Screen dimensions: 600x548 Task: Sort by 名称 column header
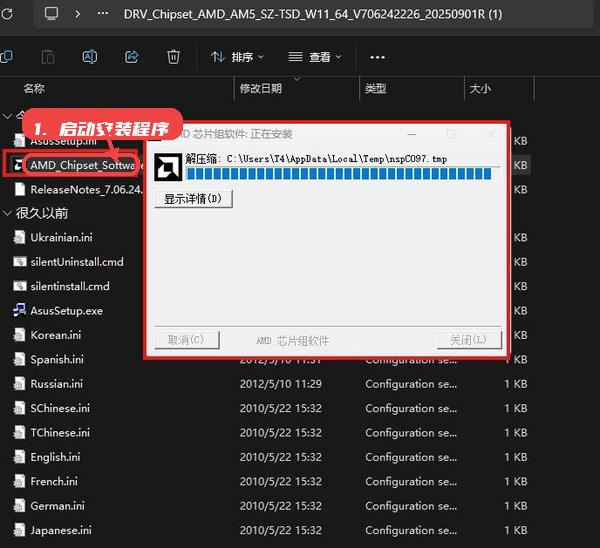click(x=34, y=88)
